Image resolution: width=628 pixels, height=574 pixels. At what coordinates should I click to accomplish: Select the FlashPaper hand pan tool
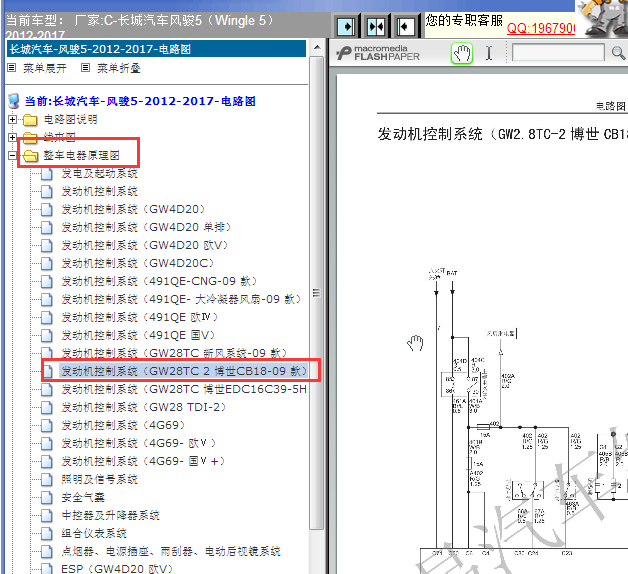(462, 53)
